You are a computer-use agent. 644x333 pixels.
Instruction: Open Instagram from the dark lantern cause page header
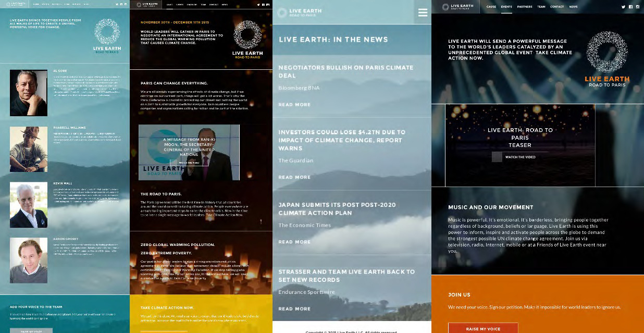[268, 4]
